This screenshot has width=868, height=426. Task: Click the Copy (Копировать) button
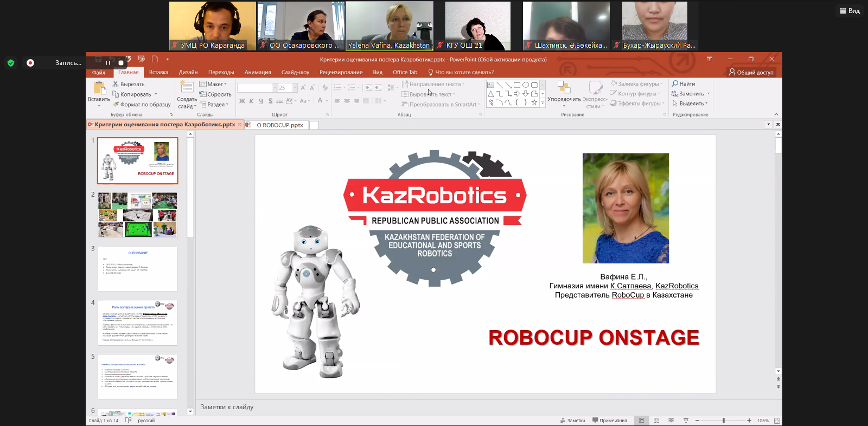coord(132,94)
